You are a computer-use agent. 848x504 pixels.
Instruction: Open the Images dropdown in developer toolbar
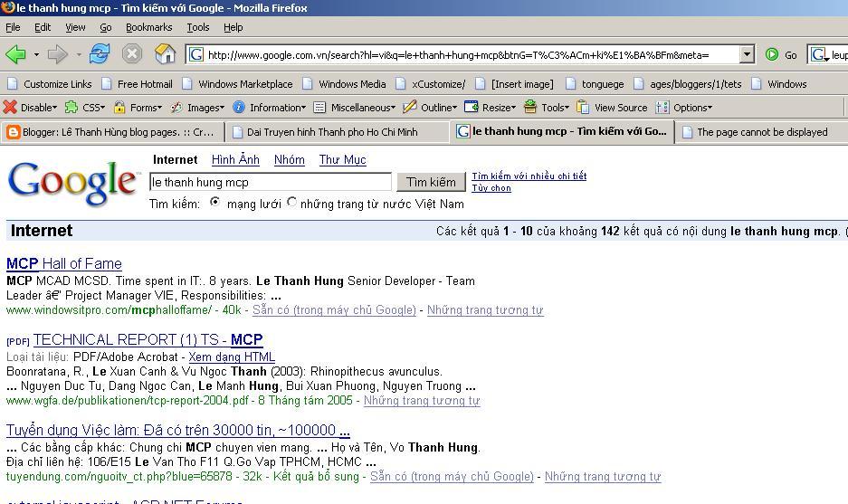(x=197, y=108)
